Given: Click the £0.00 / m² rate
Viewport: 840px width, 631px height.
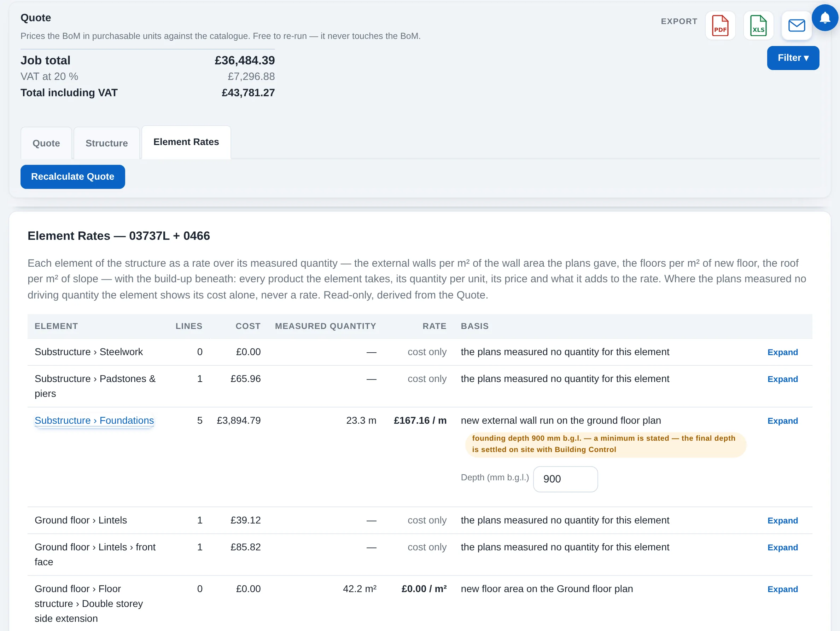Looking at the screenshot, I should [x=424, y=589].
